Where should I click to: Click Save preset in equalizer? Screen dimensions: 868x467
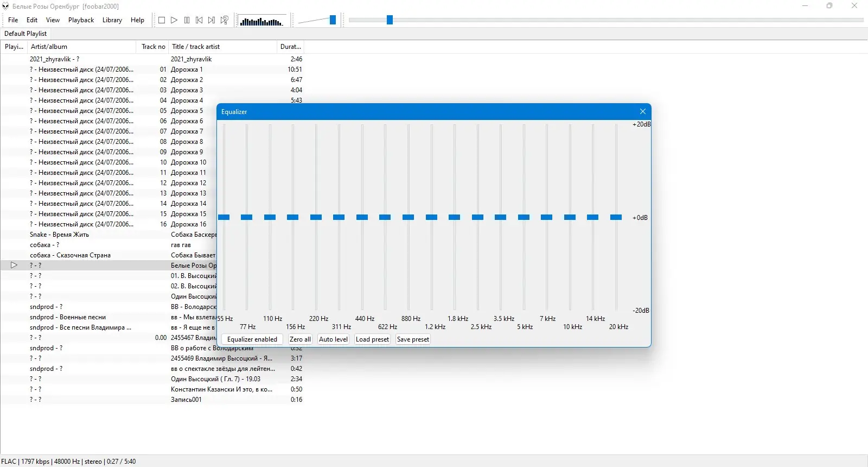click(413, 339)
